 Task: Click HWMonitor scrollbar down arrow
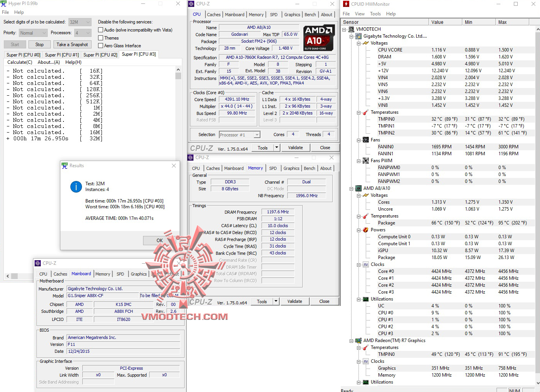pyautogui.click(x=537, y=383)
